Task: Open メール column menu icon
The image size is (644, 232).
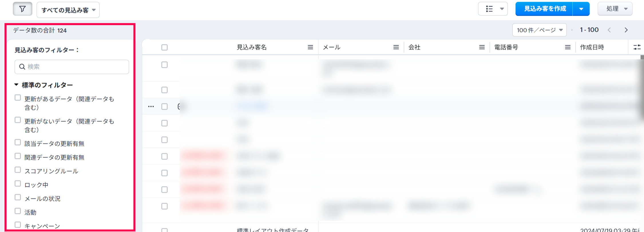Action: click(396, 47)
